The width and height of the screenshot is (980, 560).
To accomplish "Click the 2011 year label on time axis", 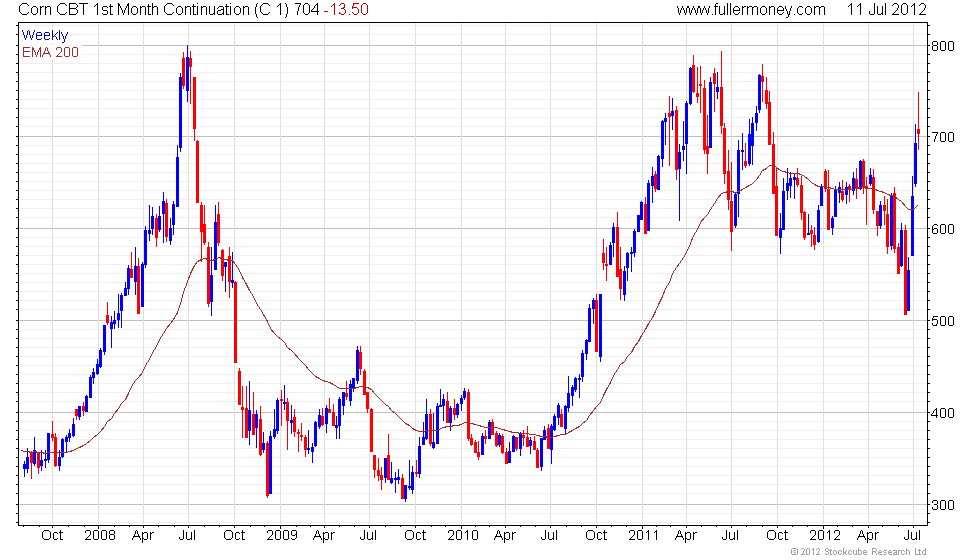I will pyautogui.click(x=644, y=536).
